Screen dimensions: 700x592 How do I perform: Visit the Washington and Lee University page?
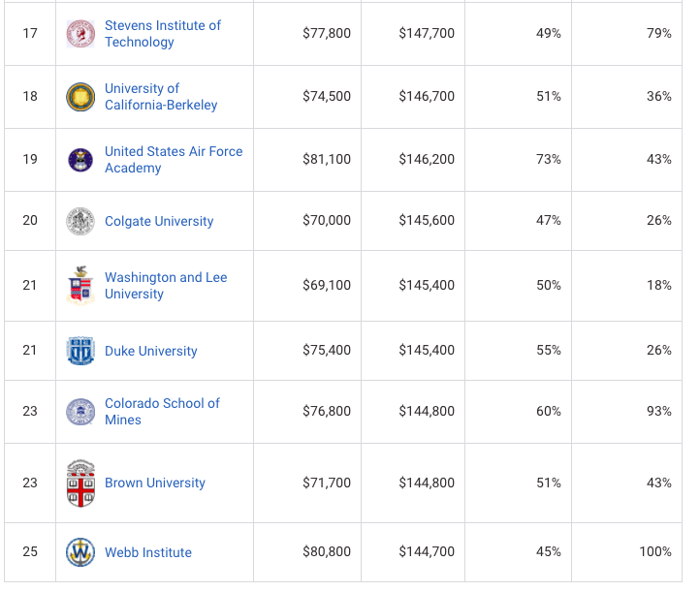[x=166, y=286]
